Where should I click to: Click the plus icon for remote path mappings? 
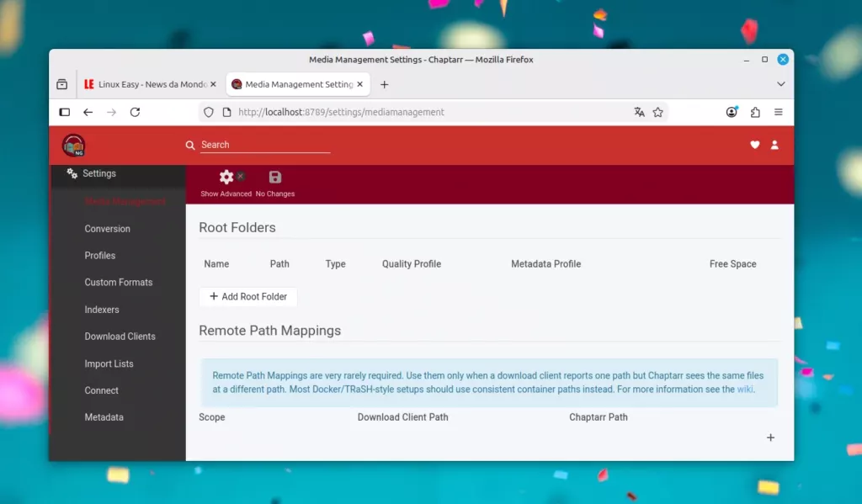point(771,438)
